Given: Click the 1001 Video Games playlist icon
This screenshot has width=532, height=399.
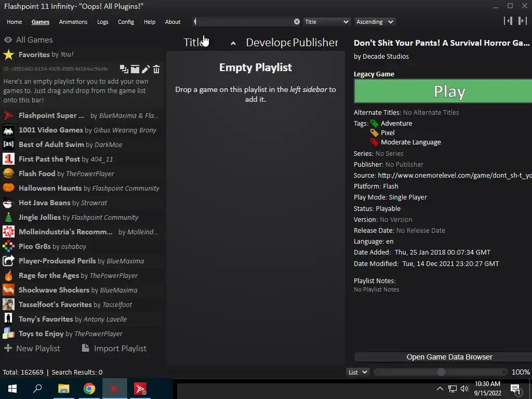Looking at the screenshot, I should [8, 130].
